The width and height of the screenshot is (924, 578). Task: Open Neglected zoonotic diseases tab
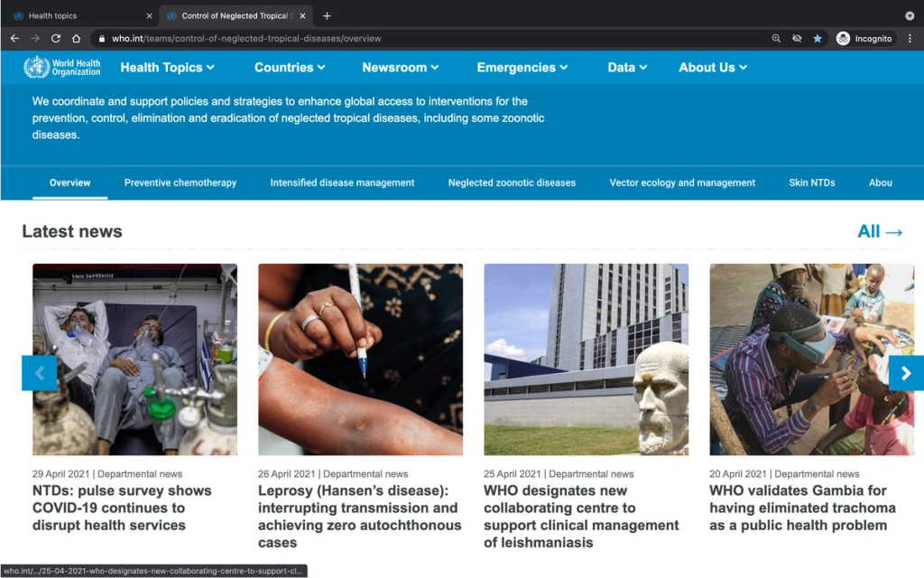pyautogui.click(x=513, y=182)
